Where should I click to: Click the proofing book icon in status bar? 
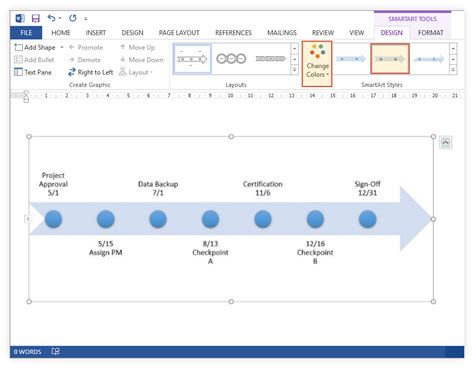pos(55,351)
